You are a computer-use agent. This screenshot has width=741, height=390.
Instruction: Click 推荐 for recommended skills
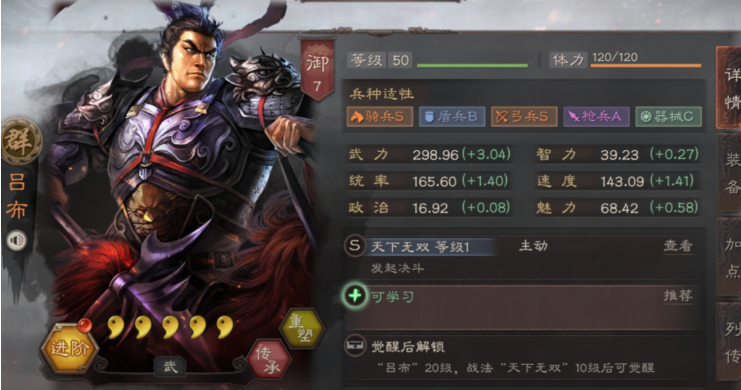[678, 296]
